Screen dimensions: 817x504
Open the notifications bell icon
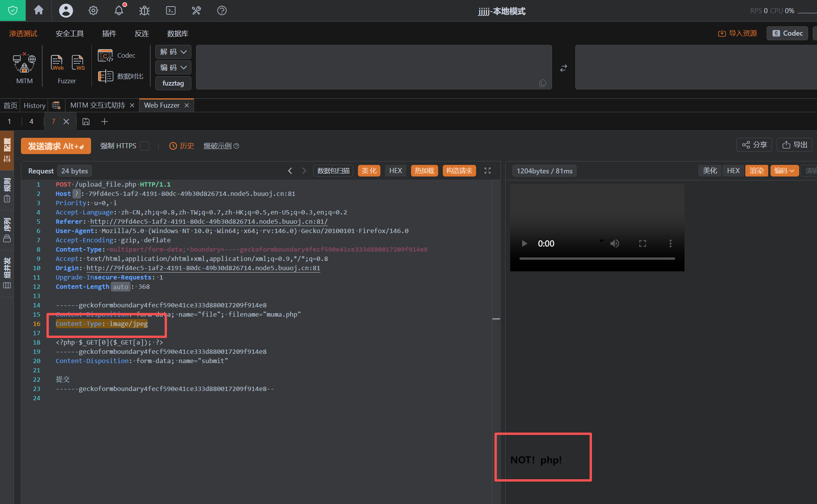point(119,10)
